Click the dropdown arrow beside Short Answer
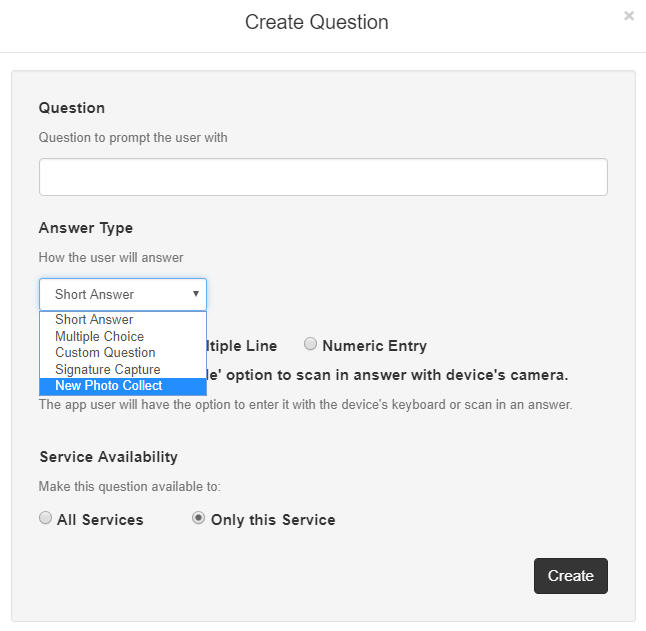The height and width of the screenshot is (631, 646). [x=196, y=294]
